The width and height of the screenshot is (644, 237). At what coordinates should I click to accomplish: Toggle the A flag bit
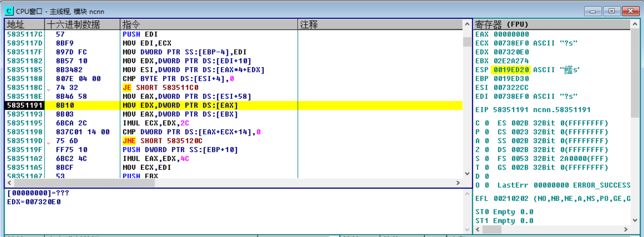487,141
